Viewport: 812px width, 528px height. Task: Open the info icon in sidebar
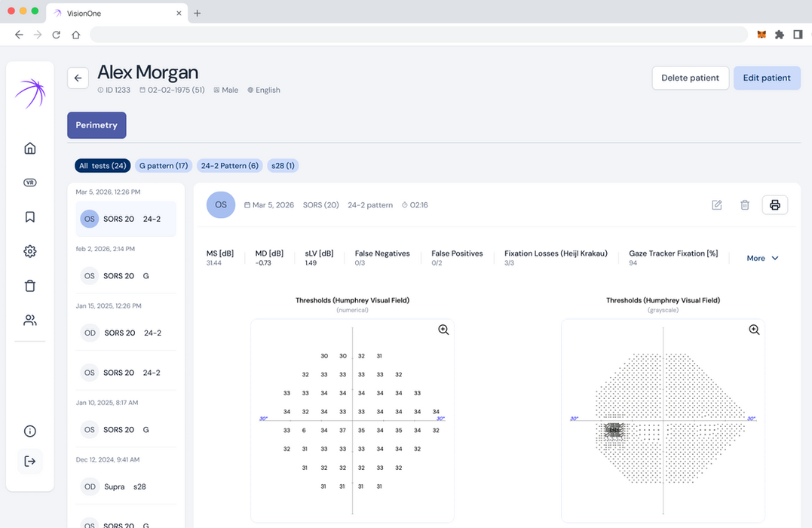pyautogui.click(x=30, y=431)
